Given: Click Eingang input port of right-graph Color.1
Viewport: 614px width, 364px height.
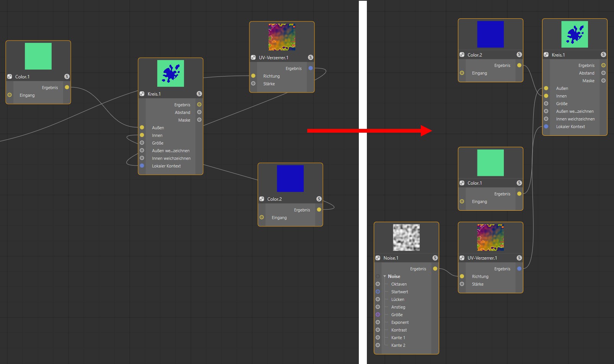Looking at the screenshot, I should (x=462, y=201).
